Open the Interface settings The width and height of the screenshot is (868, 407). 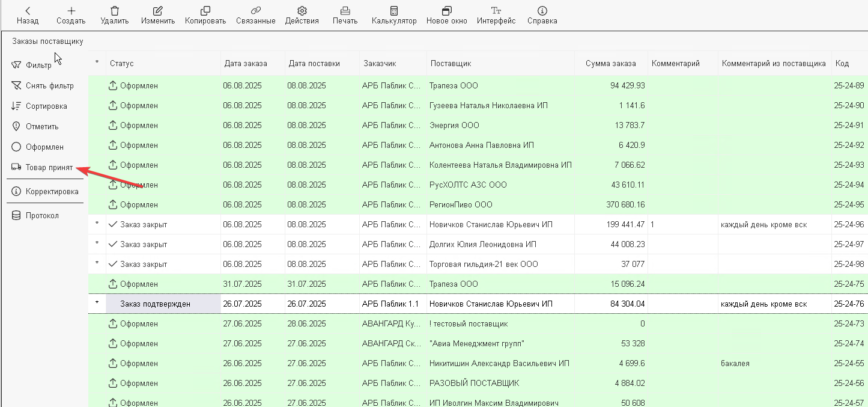click(x=496, y=11)
